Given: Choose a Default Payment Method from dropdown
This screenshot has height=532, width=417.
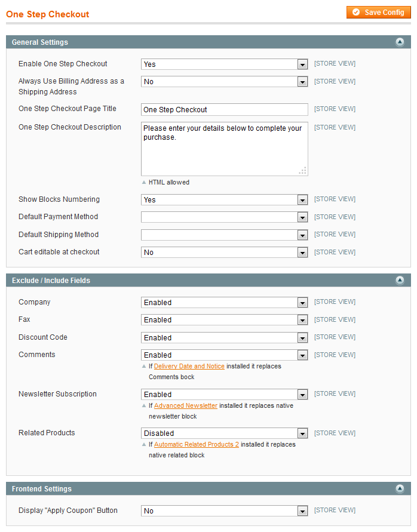Looking at the screenshot, I should [x=225, y=217].
